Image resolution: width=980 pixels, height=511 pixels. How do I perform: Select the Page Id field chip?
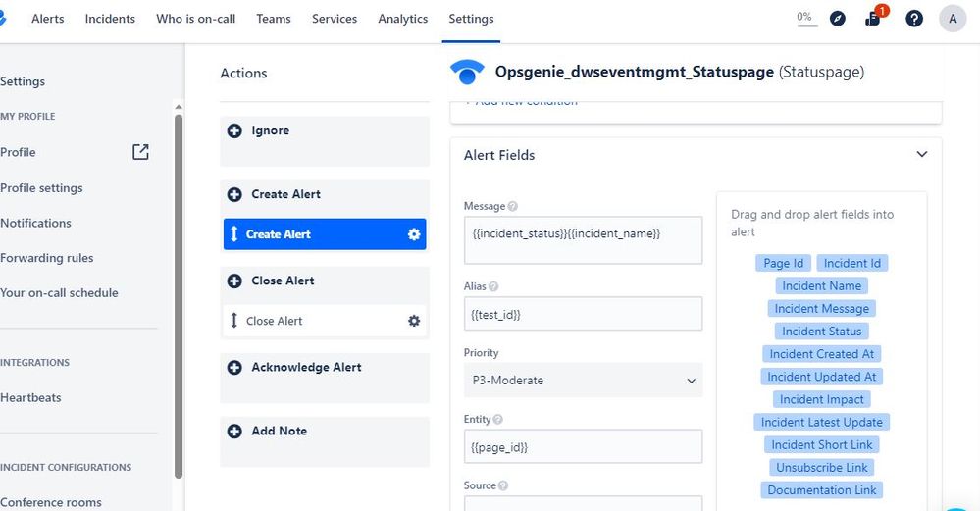783,263
